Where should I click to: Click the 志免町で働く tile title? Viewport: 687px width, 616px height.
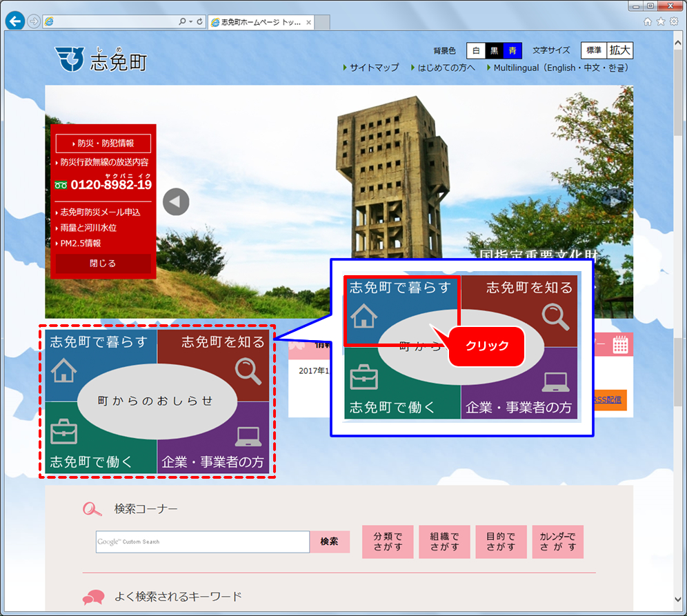point(91,461)
